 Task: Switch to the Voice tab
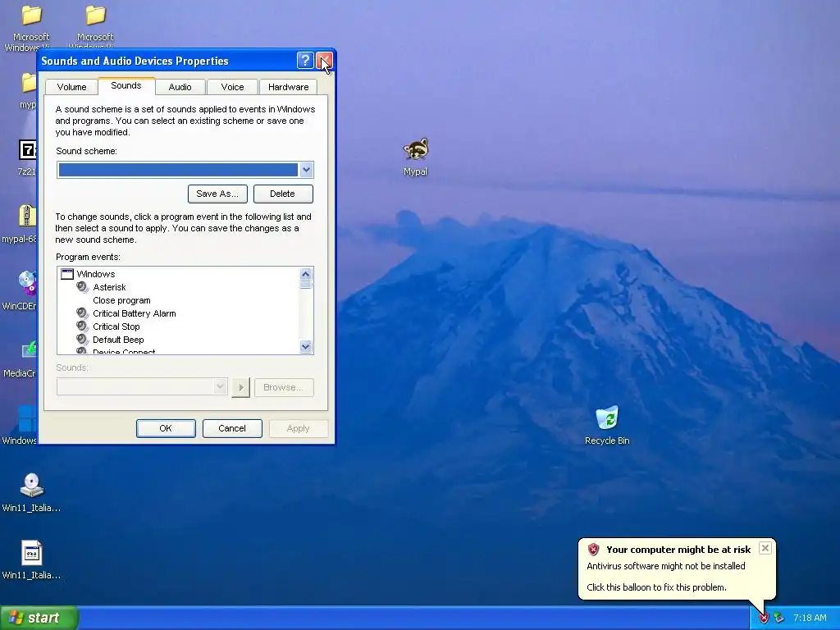point(232,87)
